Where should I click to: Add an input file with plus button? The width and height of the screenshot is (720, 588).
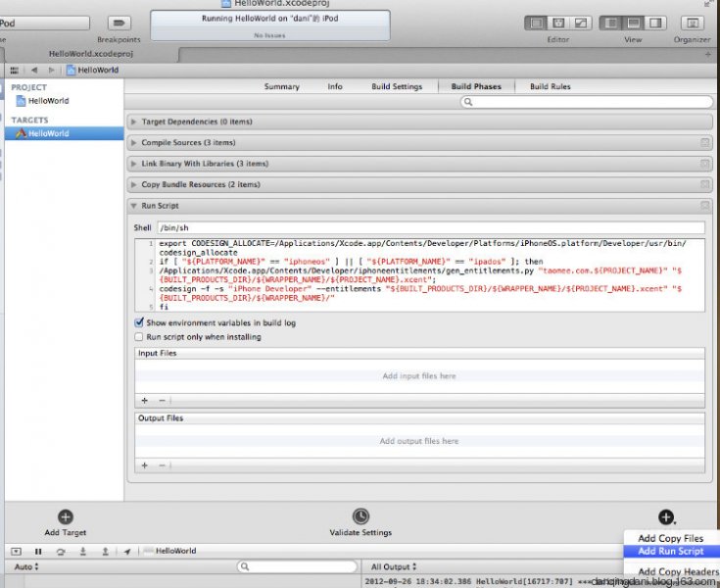pyautogui.click(x=145, y=401)
